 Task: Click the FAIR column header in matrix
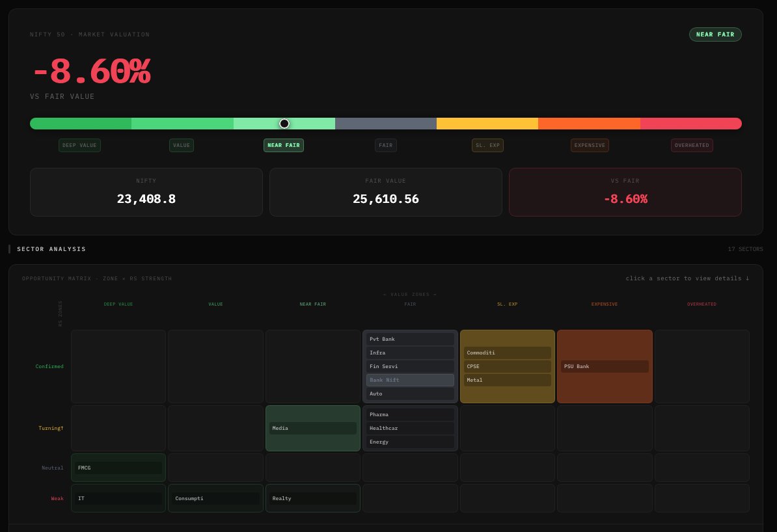click(410, 304)
